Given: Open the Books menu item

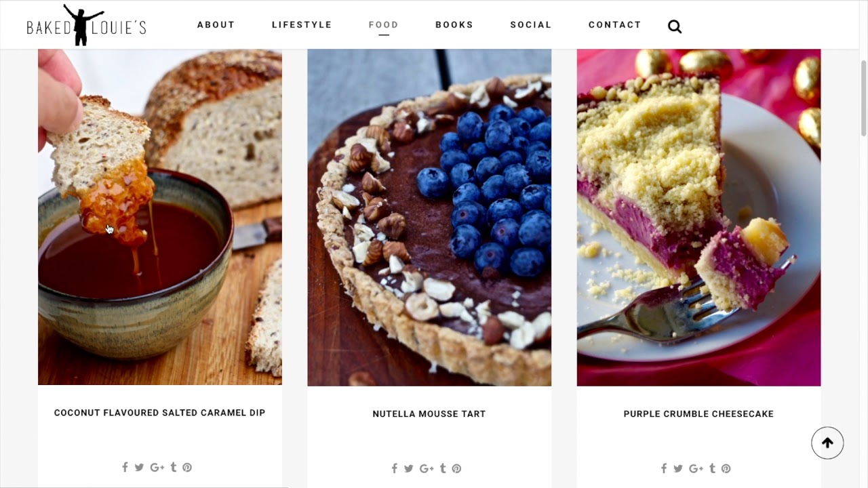Looking at the screenshot, I should click(x=454, y=24).
